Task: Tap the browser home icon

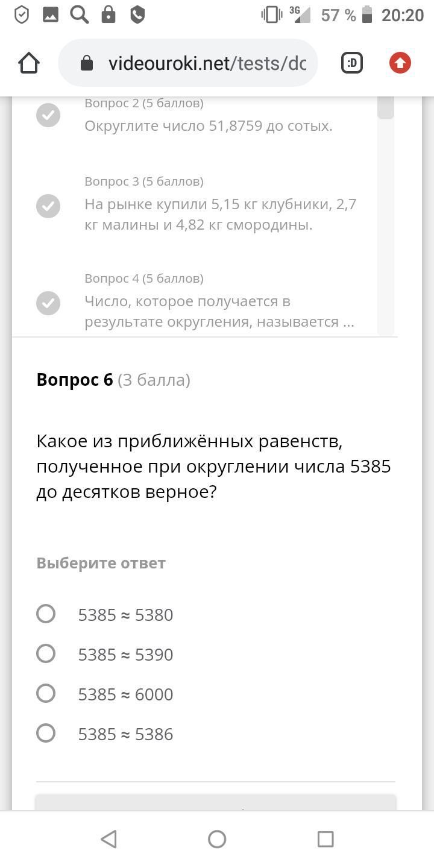Action: pyautogui.click(x=29, y=63)
